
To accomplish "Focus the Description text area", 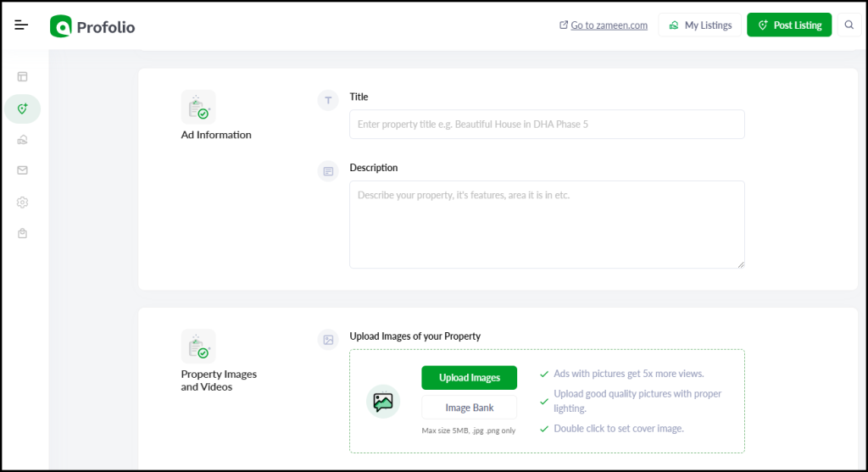I will coord(547,225).
